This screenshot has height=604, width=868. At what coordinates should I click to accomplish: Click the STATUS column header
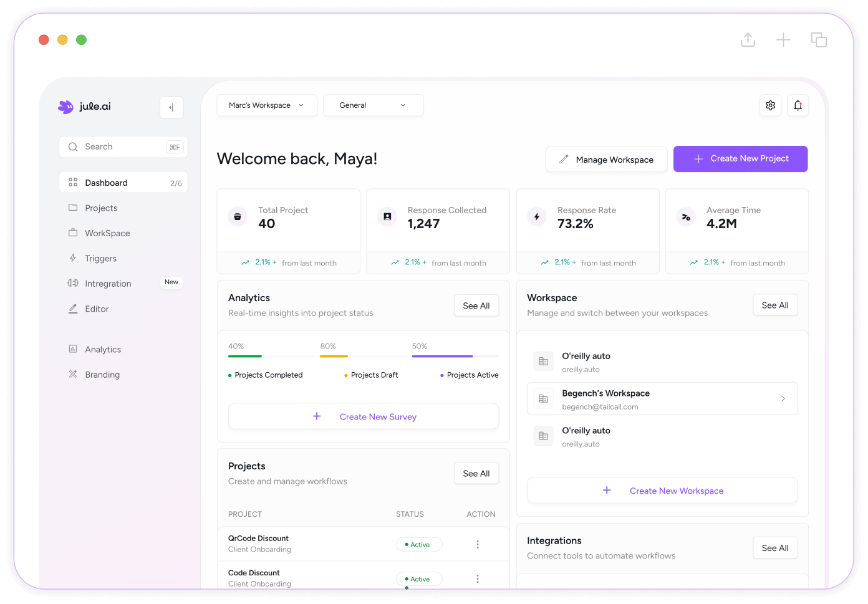click(410, 514)
